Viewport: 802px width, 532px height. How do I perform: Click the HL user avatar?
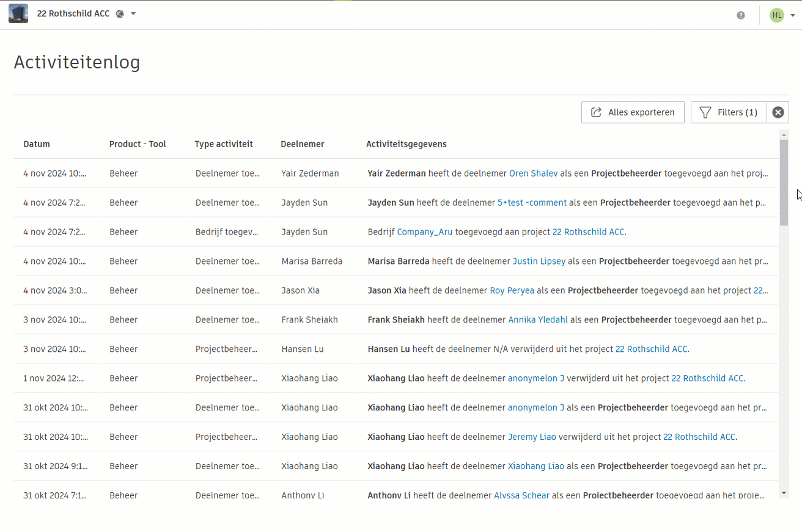776,15
